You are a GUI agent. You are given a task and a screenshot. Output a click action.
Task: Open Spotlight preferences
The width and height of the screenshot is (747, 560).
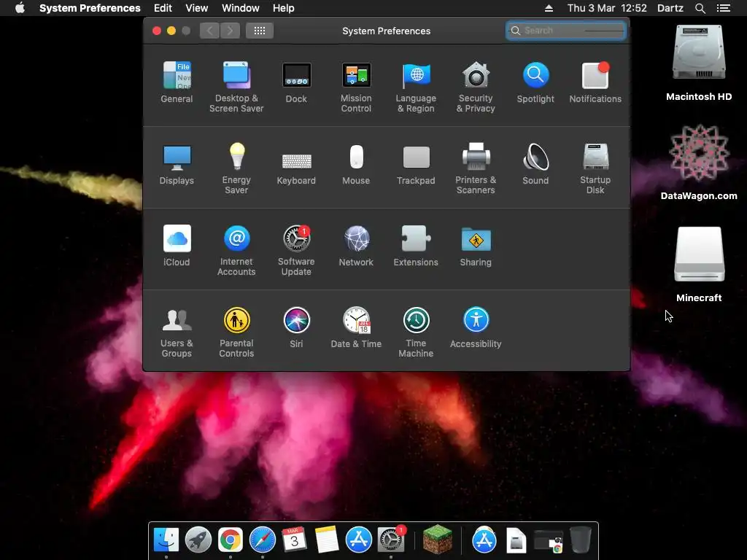point(535,82)
